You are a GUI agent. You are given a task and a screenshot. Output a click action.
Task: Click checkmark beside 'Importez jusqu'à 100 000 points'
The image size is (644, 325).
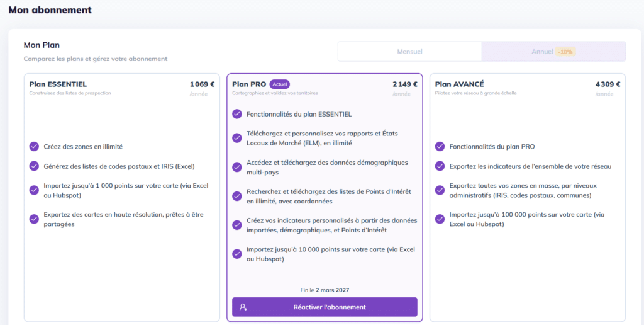[440, 219]
